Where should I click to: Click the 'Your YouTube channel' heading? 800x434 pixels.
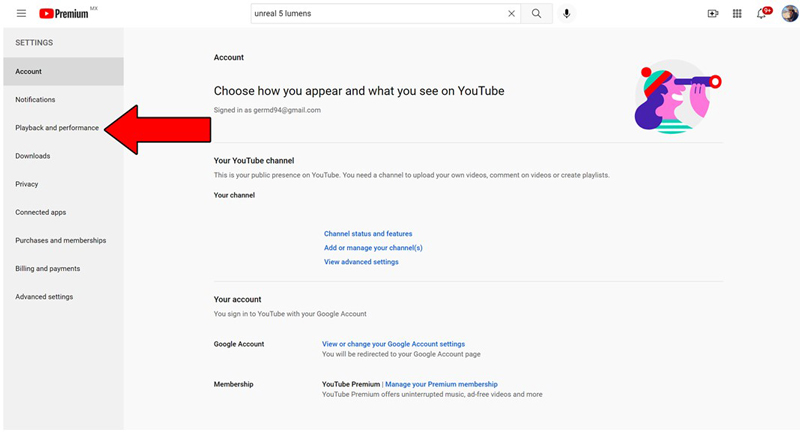pos(254,161)
